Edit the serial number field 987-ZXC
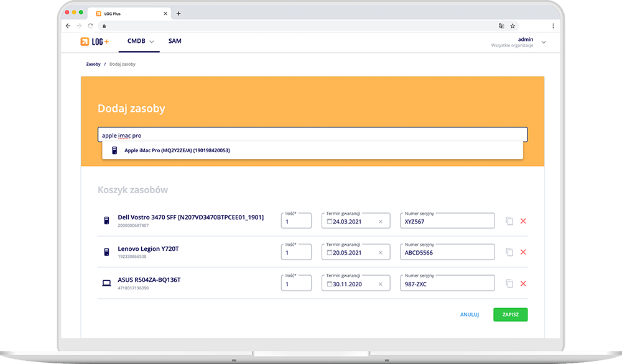 (x=447, y=283)
